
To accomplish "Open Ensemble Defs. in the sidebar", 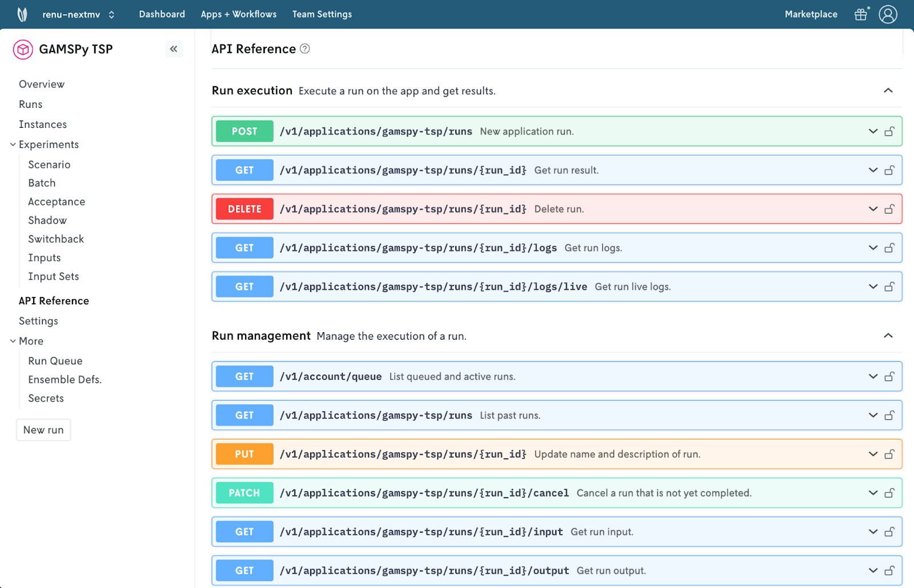I will pyautogui.click(x=65, y=380).
